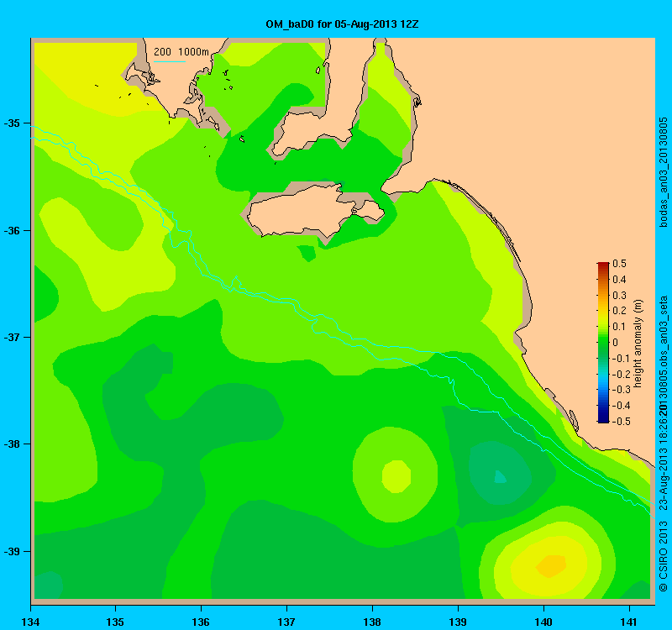The image size is (672, 630).
Task: Click the positive '0.3' colorbar label
Action: 619,296
